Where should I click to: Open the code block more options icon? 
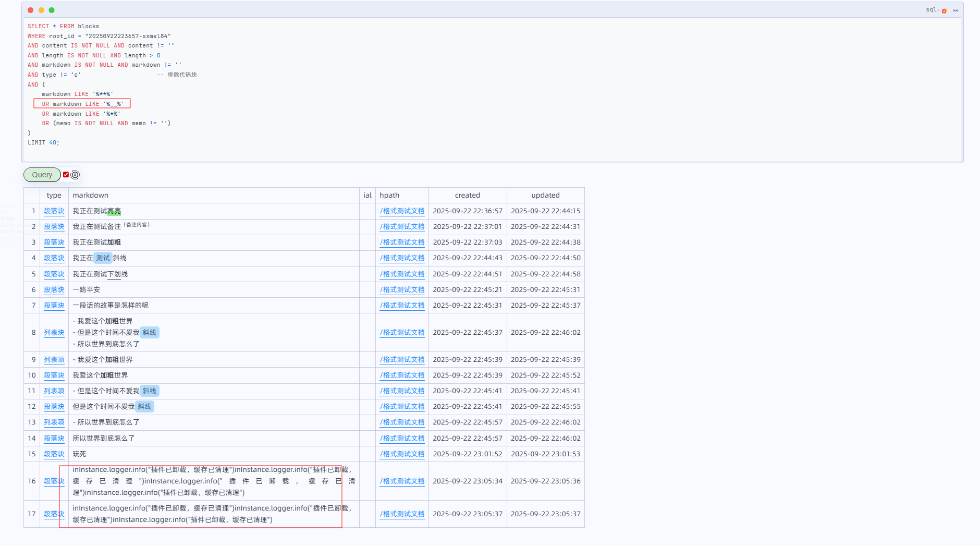[x=955, y=10]
